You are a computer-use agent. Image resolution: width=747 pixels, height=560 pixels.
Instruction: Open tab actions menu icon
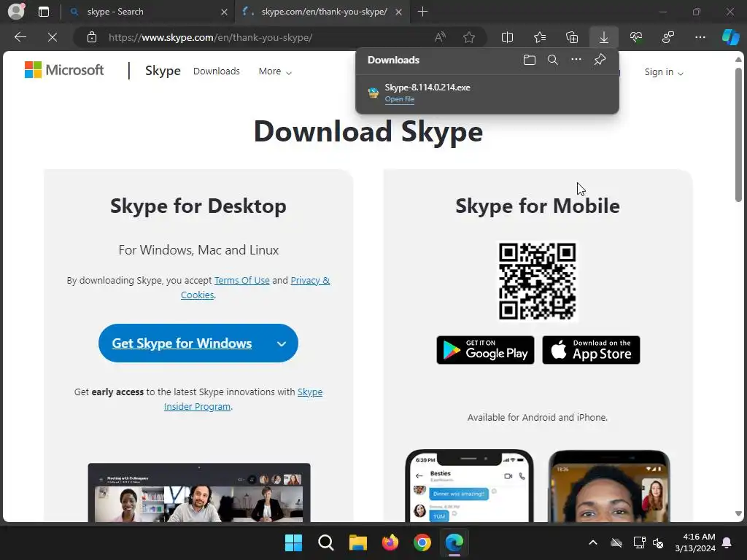coord(43,12)
